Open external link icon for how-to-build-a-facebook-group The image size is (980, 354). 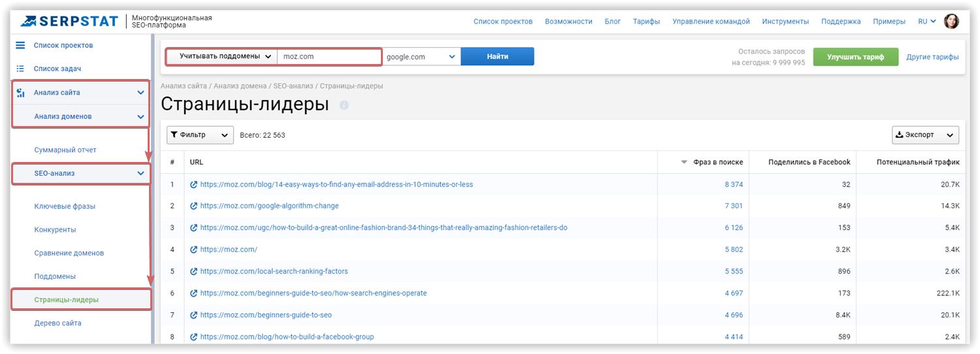click(x=193, y=337)
